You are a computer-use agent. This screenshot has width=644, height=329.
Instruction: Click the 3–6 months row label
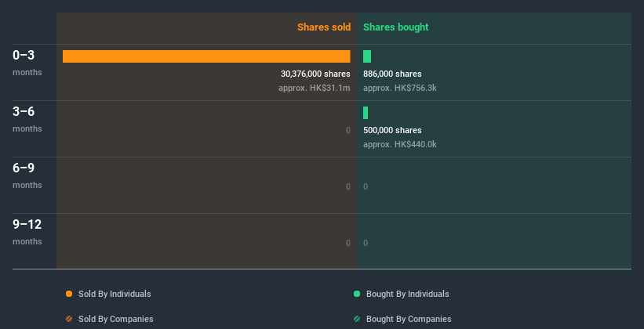click(x=27, y=119)
